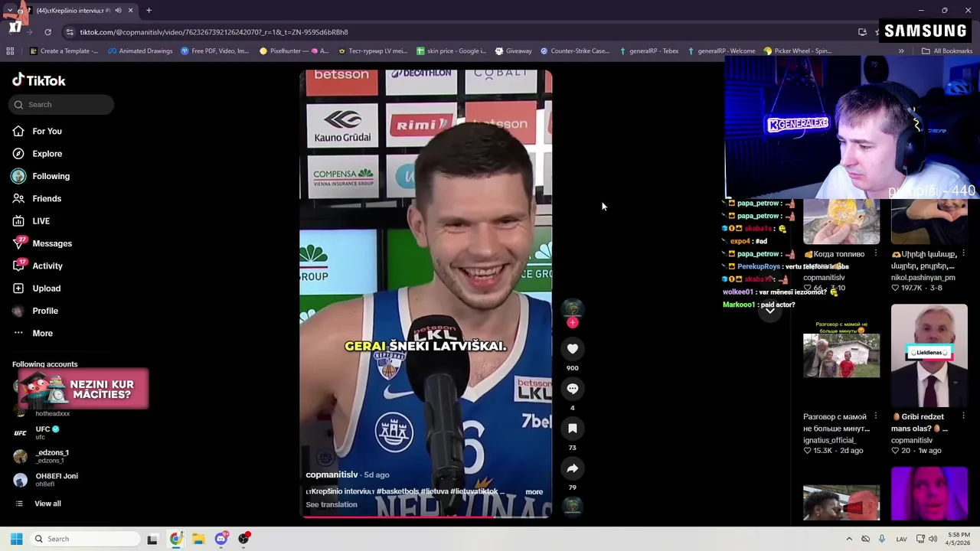The width and height of the screenshot is (980, 551).
Task: Open Task View on taskbar
Action: click(152, 539)
